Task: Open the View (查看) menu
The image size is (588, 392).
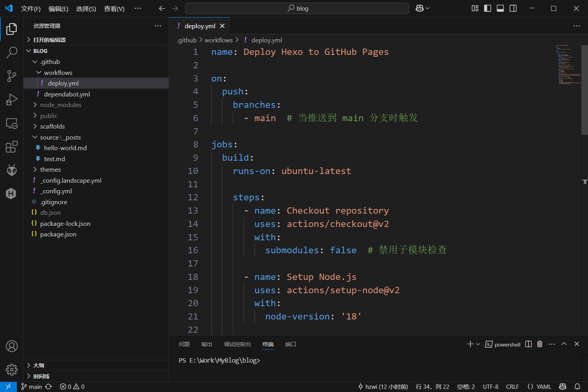Action: [114, 9]
